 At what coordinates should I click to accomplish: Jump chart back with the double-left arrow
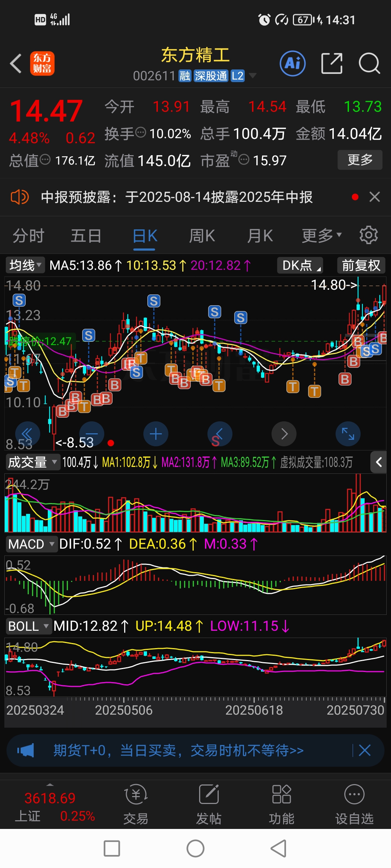(28, 434)
